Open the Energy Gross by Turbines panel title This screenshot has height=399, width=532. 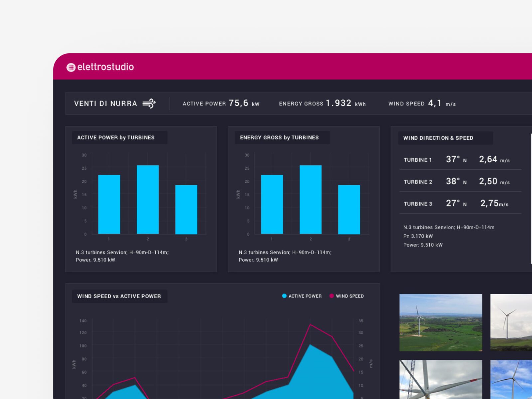(279, 138)
